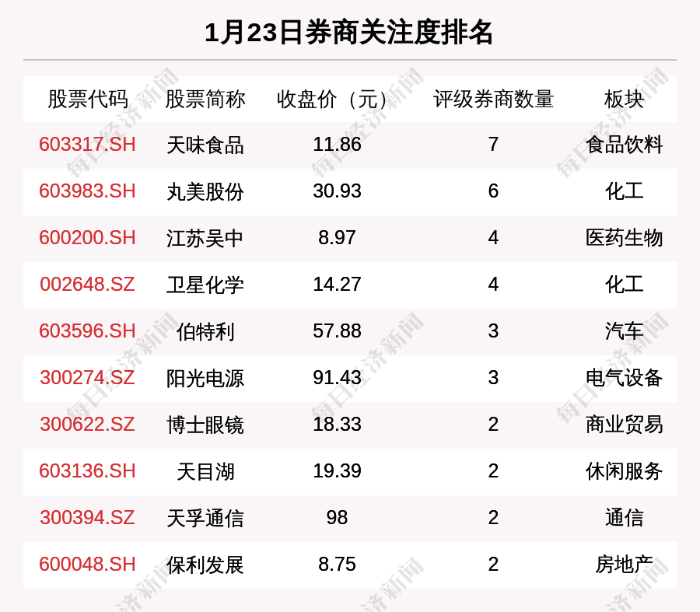Select stock code 603317.SH
Image resolution: width=700 pixels, height=612 pixels.
pyautogui.click(x=87, y=145)
